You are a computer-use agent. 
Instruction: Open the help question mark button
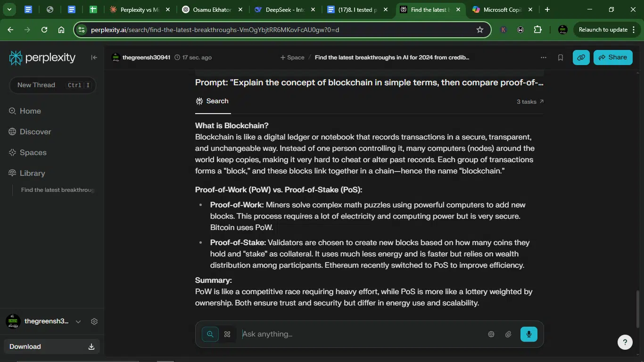(x=625, y=343)
